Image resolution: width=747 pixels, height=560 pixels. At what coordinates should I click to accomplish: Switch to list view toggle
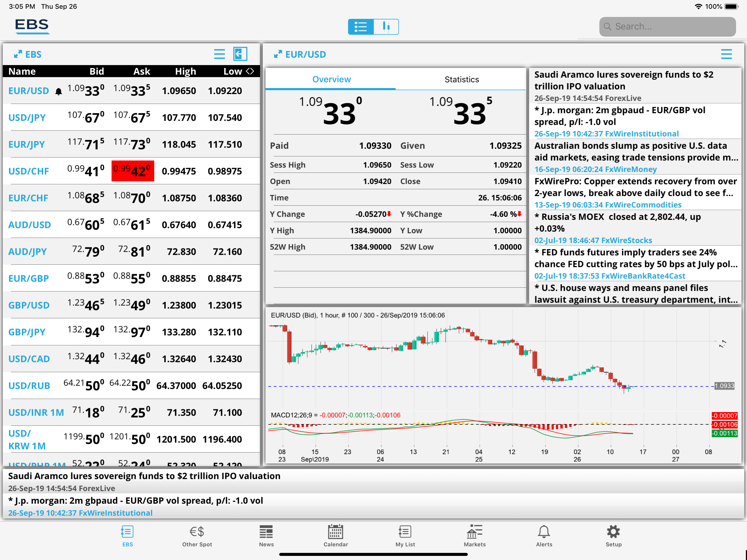pos(361,27)
